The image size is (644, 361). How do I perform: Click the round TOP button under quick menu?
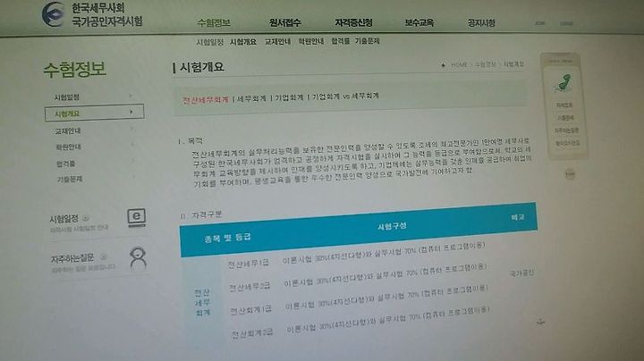[x=570, y=174]
